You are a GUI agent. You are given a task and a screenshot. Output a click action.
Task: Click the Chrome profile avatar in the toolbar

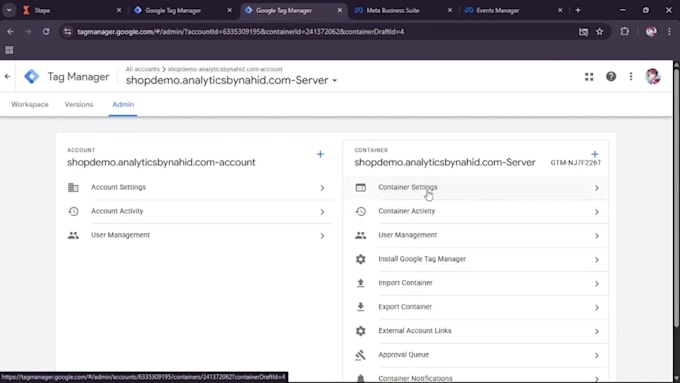(x=651, y=32)
